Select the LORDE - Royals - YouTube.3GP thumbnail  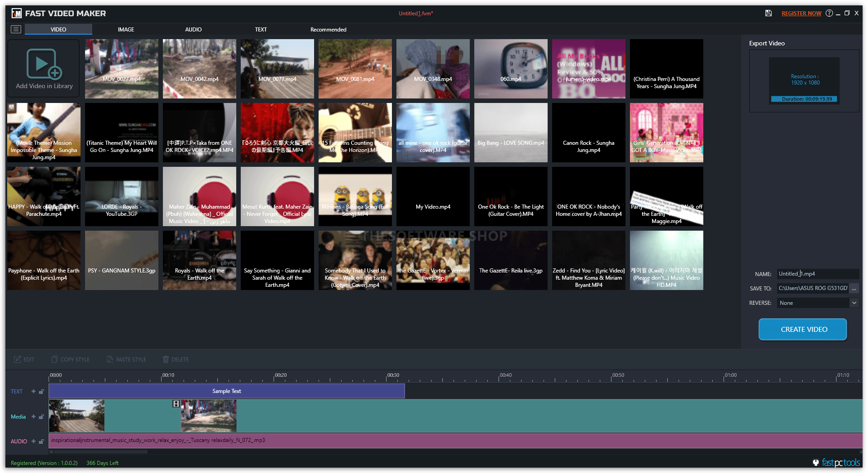(121, 196)
